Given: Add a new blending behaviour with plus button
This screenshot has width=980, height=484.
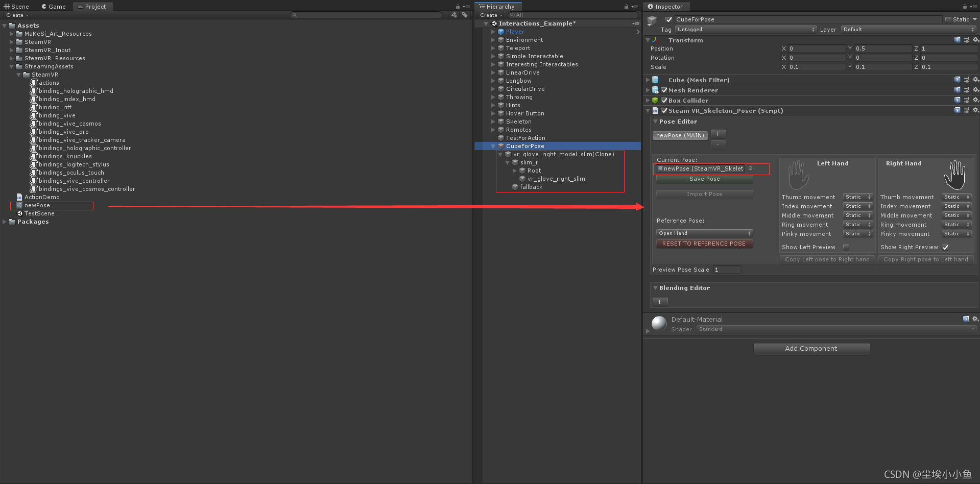Looking at the screenshot, I should click(x=660, y=302).
